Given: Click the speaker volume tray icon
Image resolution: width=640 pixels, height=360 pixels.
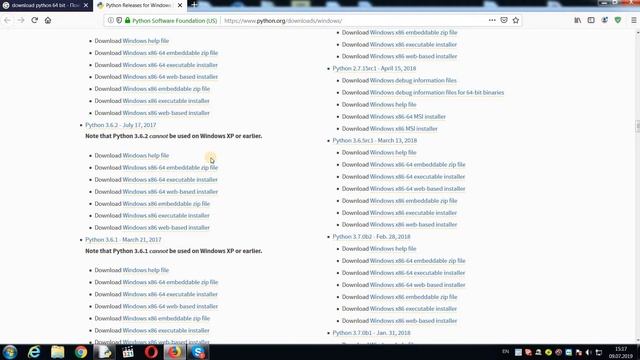Looking at the screenshot, I should coord(589,352).
